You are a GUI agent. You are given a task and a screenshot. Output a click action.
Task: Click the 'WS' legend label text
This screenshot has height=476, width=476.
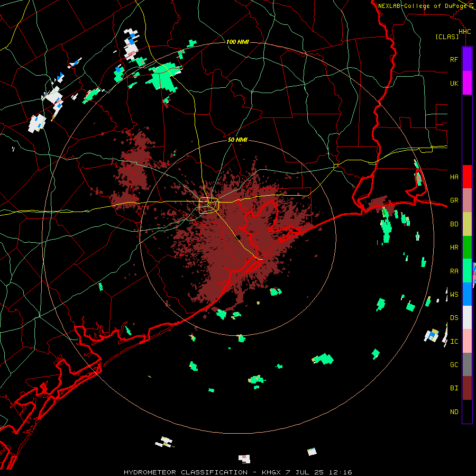coord(454,295)
